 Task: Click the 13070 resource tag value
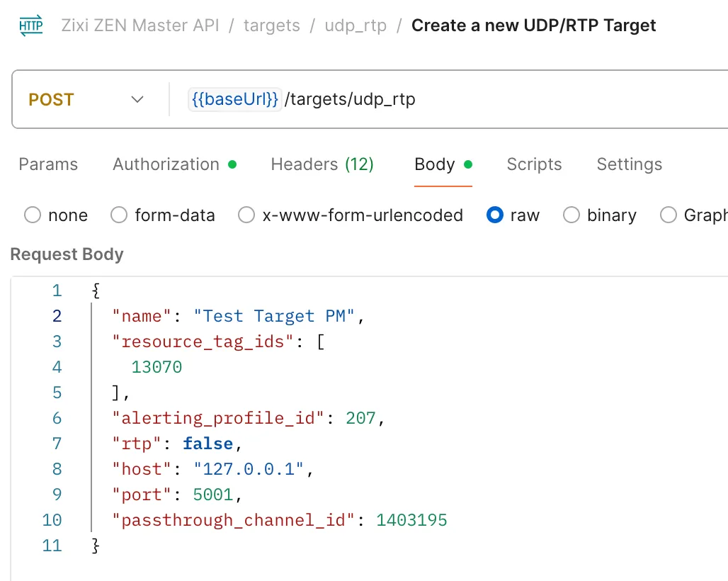[157, 367]
